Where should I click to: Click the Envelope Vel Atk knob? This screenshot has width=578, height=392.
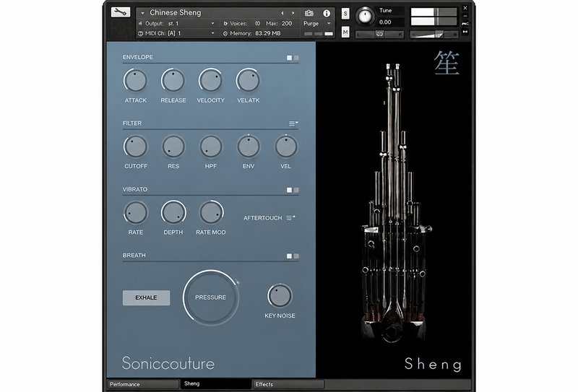[248, 80]
